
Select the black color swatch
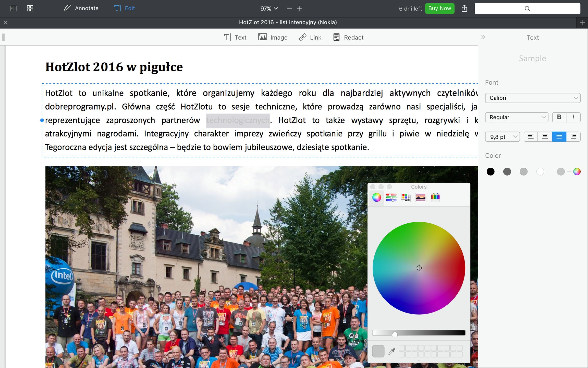pos(490,171)
